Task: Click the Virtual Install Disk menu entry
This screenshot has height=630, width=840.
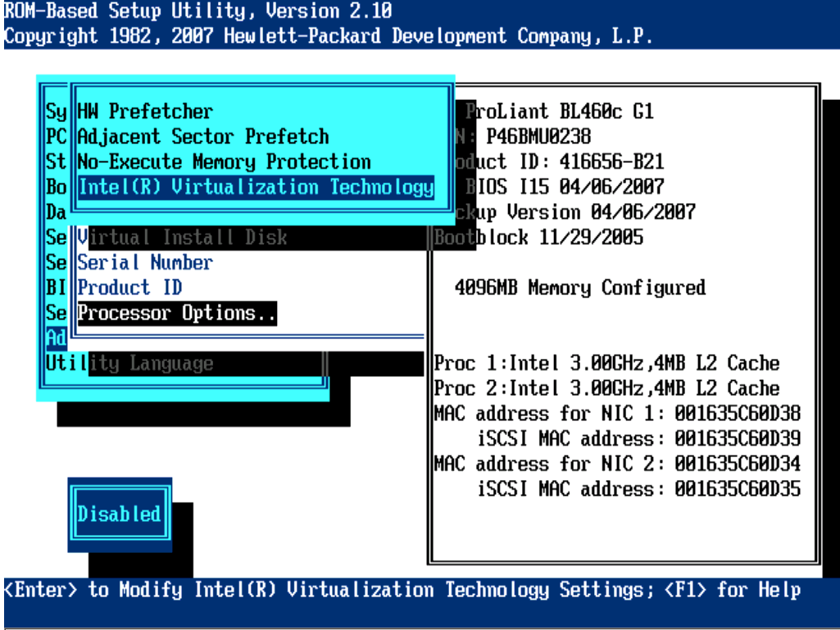Action: 182,238
